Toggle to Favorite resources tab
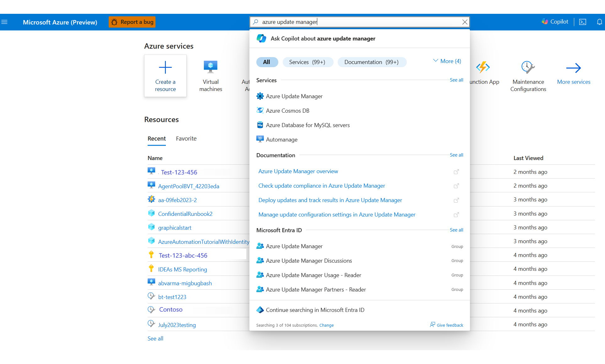605x364 pixels. 187,138
